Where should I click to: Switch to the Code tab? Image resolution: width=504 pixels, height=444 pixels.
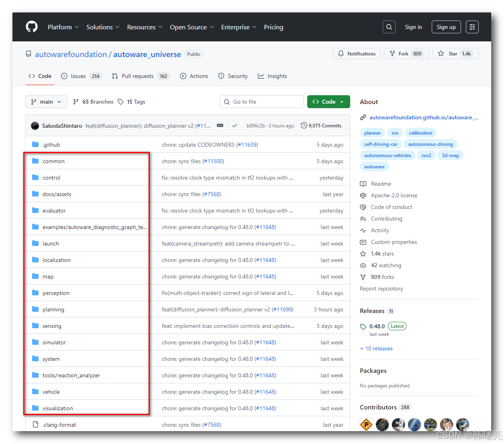point(40,76)
